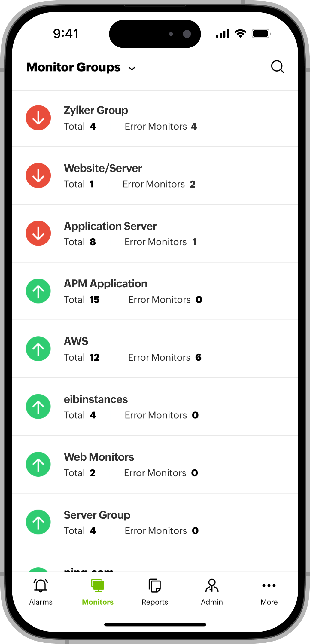This screenshot has height=644, width=310.
Task: Select the Application Server red status icon
Action: point(38,233)
